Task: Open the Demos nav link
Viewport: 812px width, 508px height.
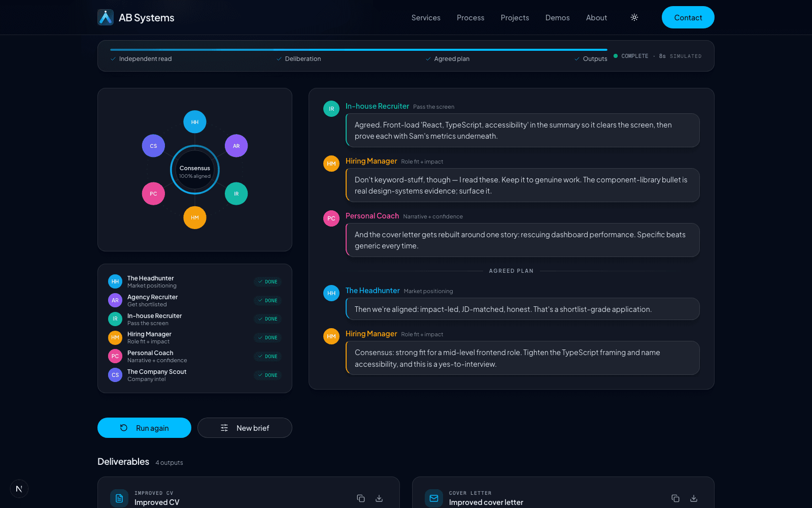Action: [557, 17]
